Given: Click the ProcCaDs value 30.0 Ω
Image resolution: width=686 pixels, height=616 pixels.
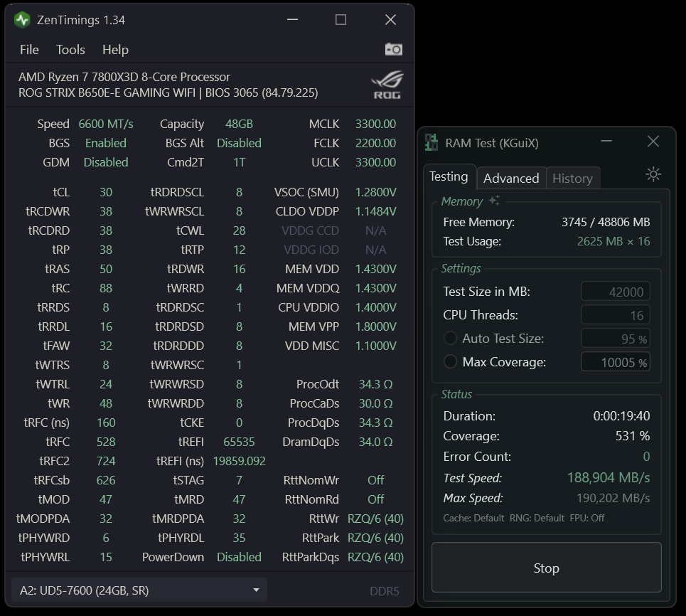Looking at the screenshot, I should [x=375, y=403].
